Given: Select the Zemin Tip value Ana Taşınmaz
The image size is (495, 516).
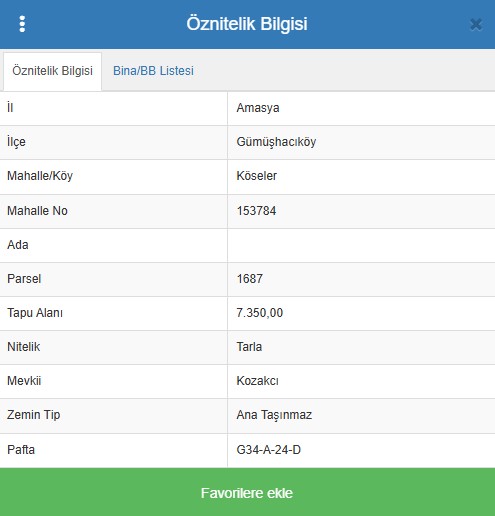Looking at the screenshot, I should tap(274, 415).
